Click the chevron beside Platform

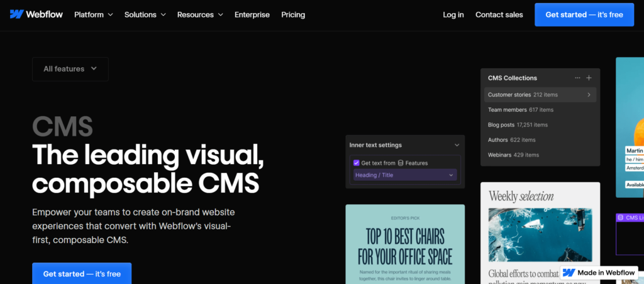point(110,15)
